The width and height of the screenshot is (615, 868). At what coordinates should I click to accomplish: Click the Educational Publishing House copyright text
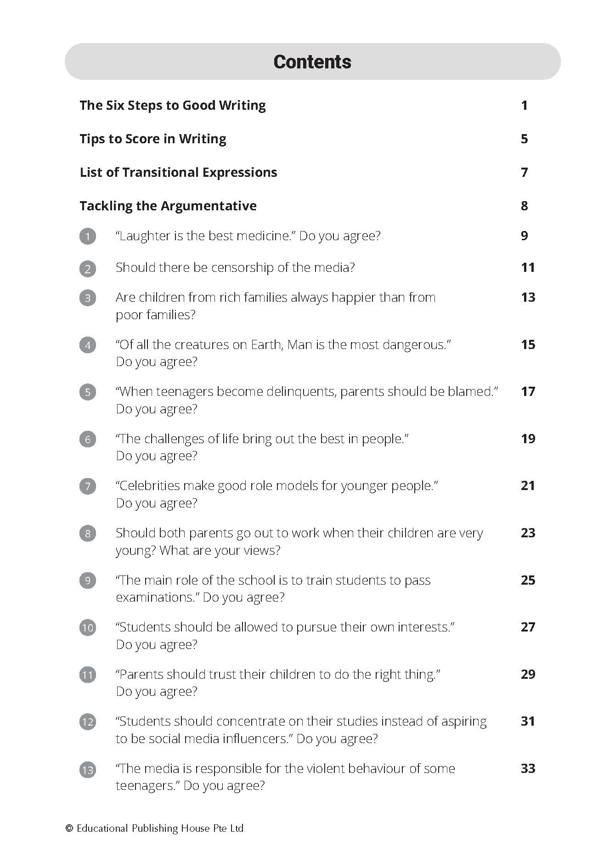pyautogui.click(x=155, y=829)
